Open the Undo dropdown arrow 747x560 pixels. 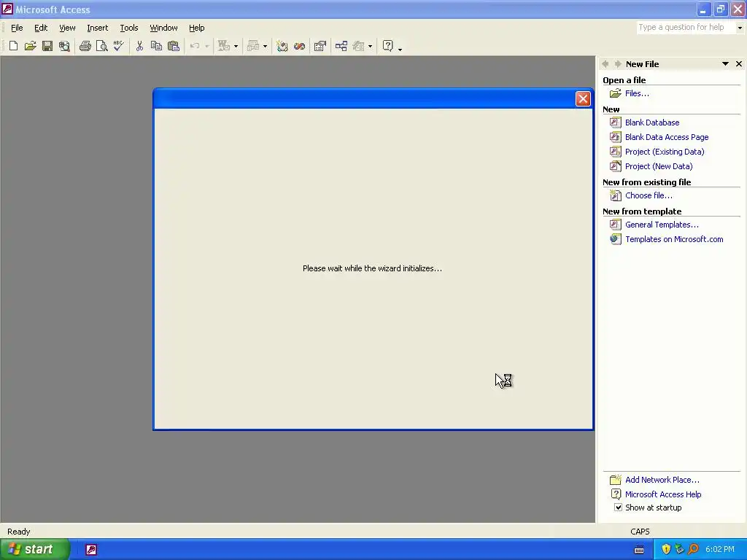(x=206, y=46)
